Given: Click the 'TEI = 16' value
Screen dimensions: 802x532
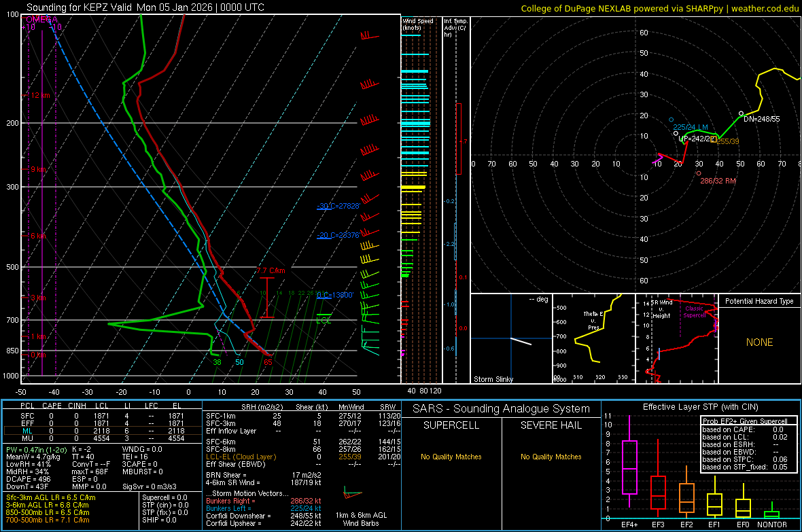Looking at the screenshot, I should tap(135, 457).
